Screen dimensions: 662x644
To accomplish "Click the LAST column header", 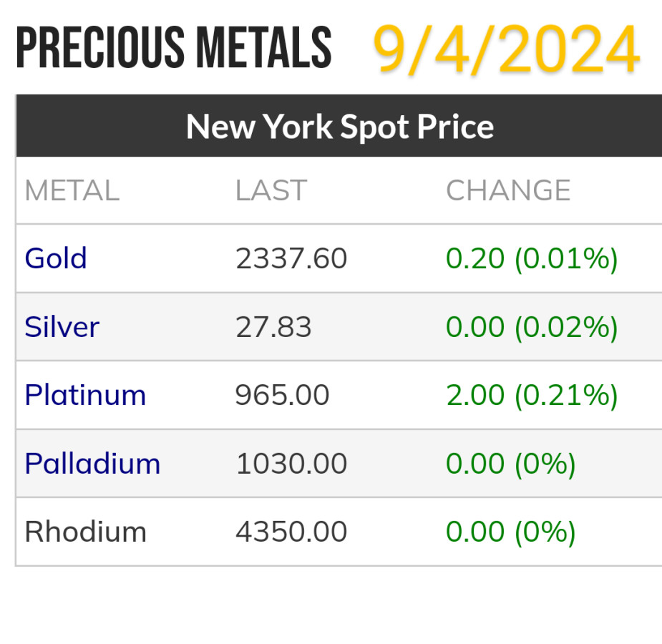I will [271, 190].
